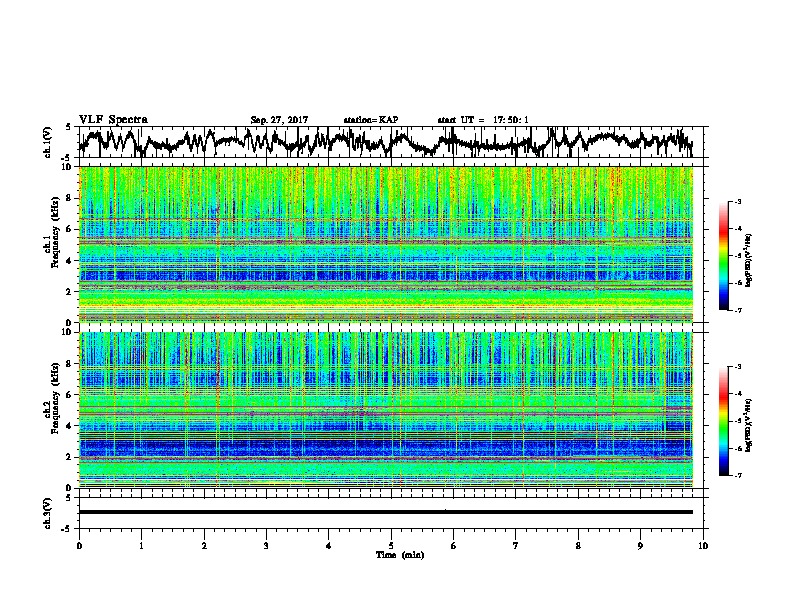Click the "station=KAP" header text
The width and height of the screenshot is (792, 612).
(370, 120)
